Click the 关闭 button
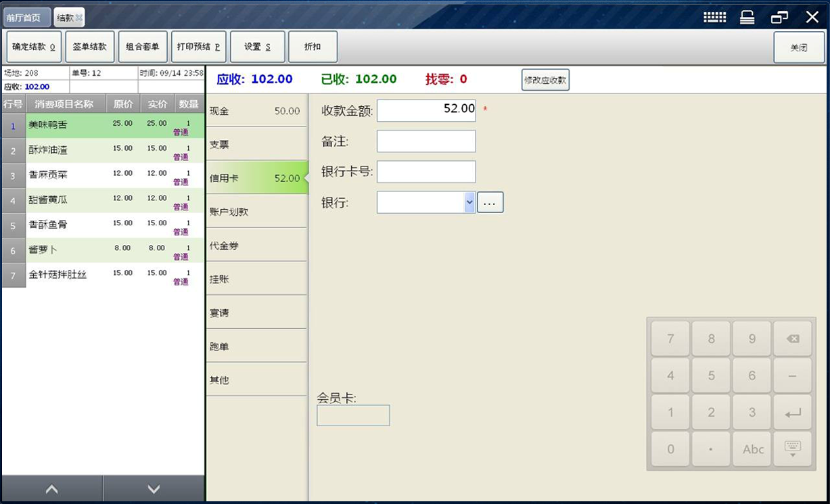This screenshot has width=830, height=504. tap(799, 48)
